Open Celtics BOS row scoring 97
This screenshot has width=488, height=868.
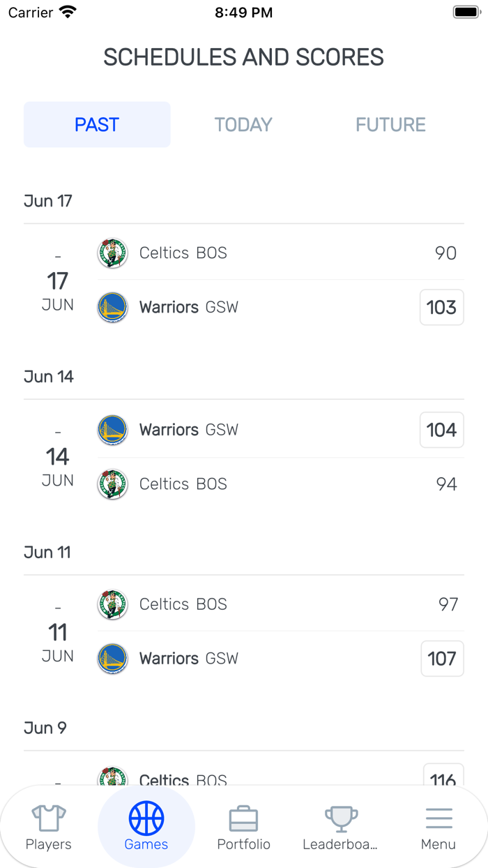pos(279,604)
